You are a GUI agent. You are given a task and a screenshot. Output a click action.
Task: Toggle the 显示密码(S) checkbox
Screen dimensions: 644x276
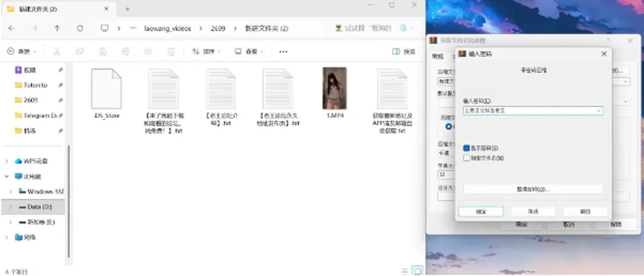(466, 148)
